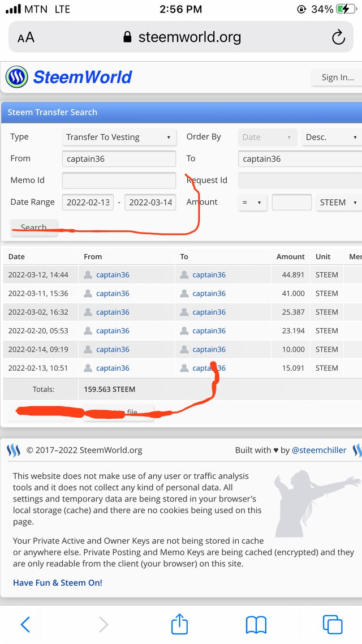Viewport: 362px width, 644px height.
Task: Expand the Type 'Transfer To Vesting' dropdown
Action: click(119, 137)
